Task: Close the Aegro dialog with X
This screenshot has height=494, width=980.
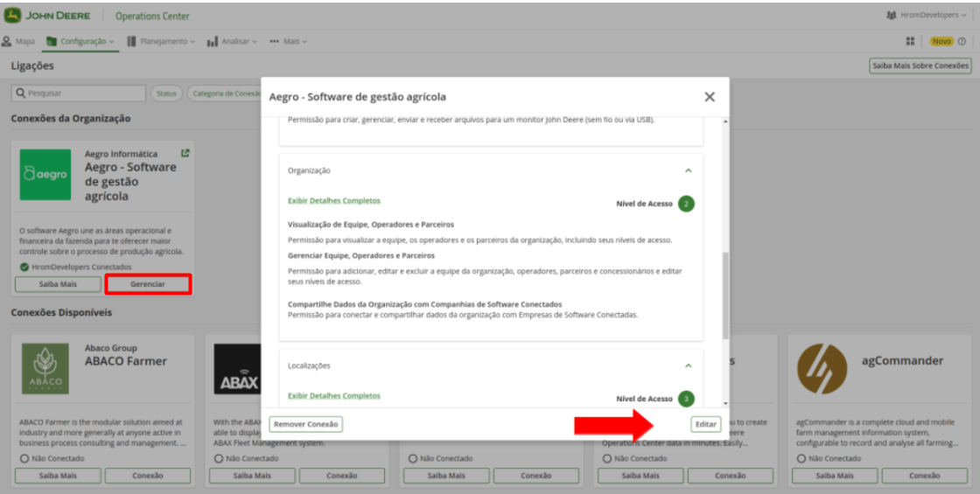Action: pos(710,97)
